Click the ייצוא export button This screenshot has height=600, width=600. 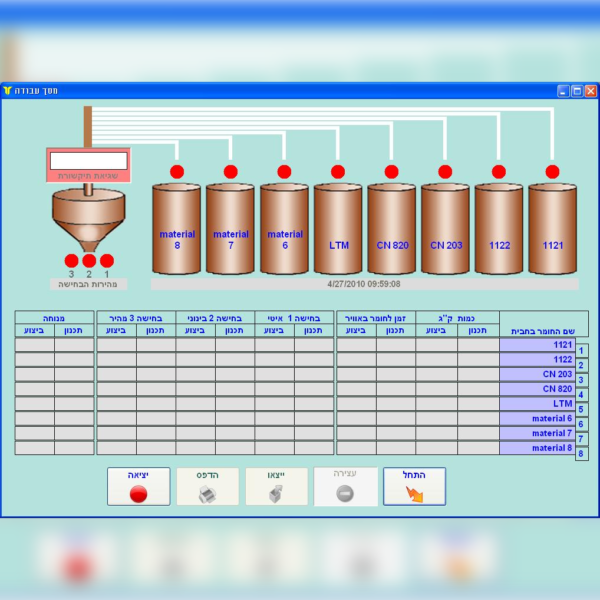click(276, 486)
